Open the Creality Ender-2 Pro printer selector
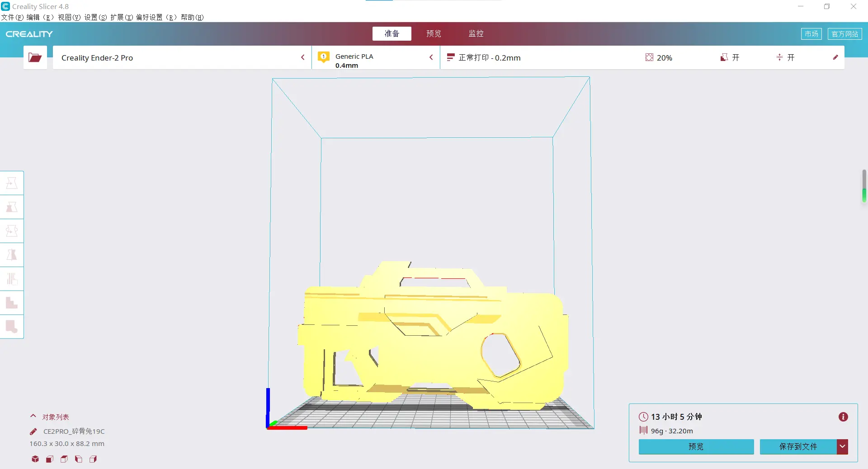The image size is (868, 469). coord(182,57)
